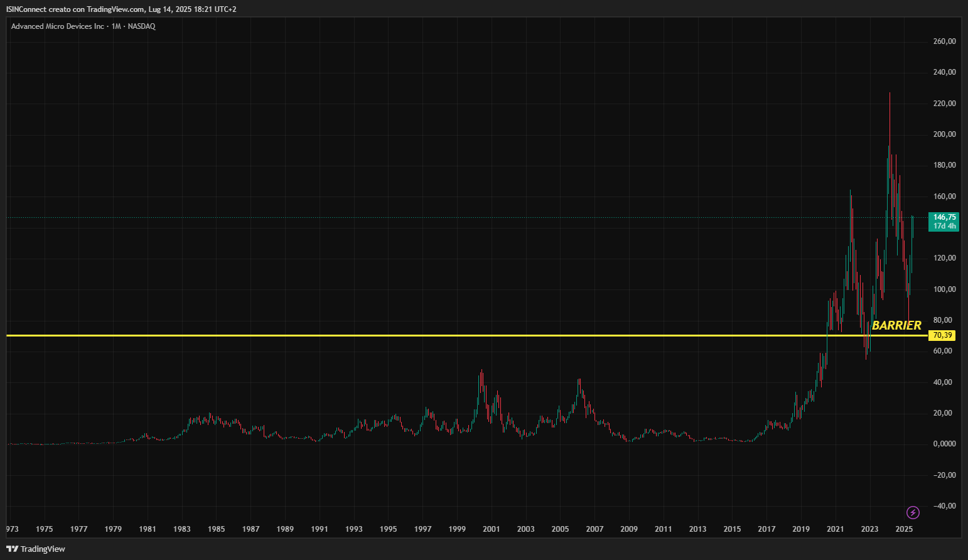968x560 pixels.
Task: Click the 220,00 price axis label
Action: [x=944, y=104]
